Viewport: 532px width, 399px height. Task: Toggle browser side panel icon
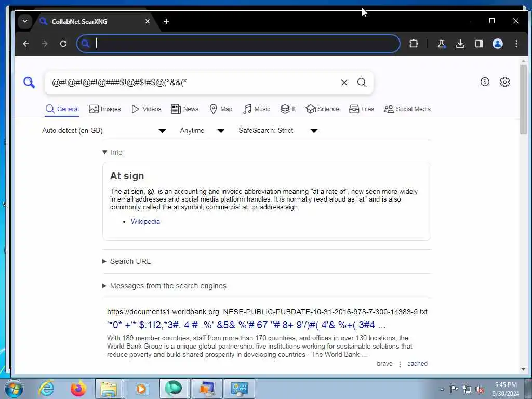coord(478,44)
